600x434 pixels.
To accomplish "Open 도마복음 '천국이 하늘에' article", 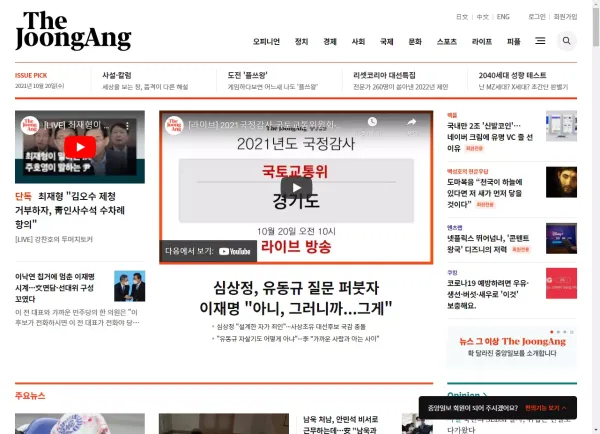I will (484, 193).
